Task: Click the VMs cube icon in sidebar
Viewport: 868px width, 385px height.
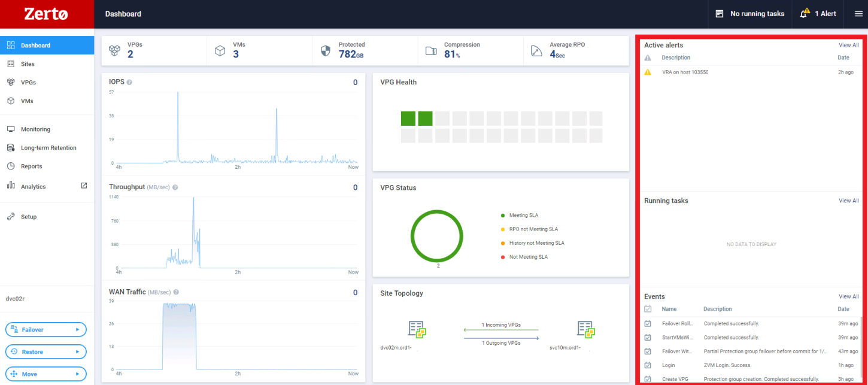Action: tap(11, 101)
